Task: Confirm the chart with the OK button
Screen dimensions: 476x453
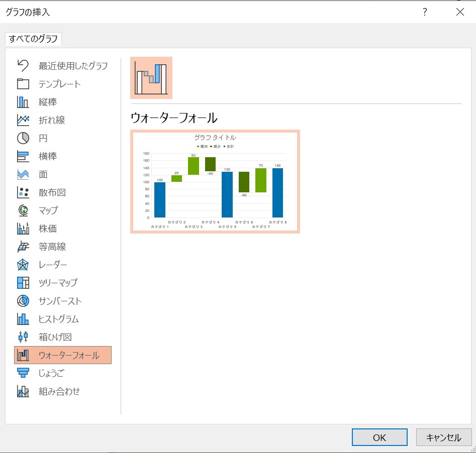Action: coord(379,437)
